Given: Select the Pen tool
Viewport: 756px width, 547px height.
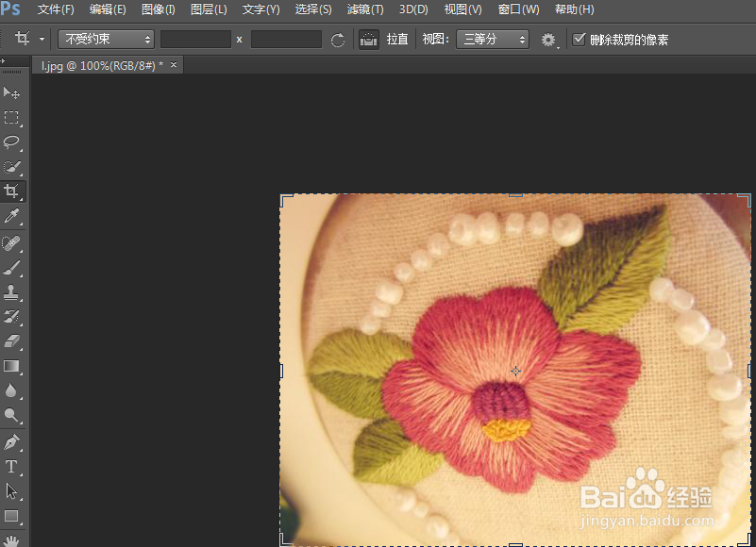Looking at the screenshot, I should pyautogui.click(x=11, y=442).
